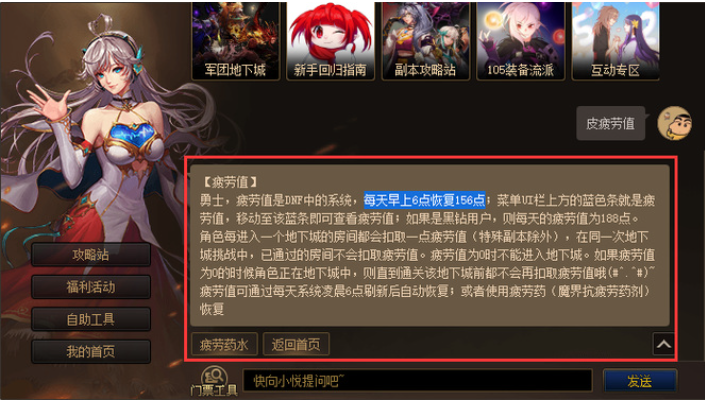The image size is (705, 401).
Task: Open the 自助工具 sidebar menu
Action: click(91, 319)
